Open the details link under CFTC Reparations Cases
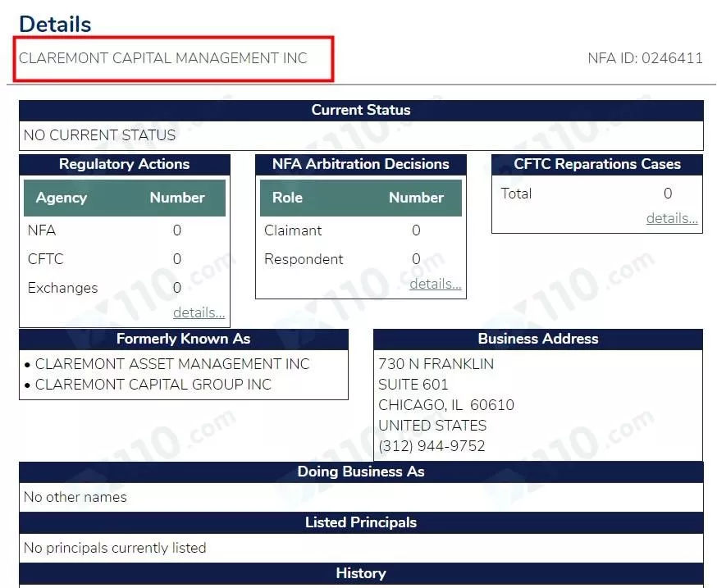Viewport: 717px width, 588px height. click(671, 218)
